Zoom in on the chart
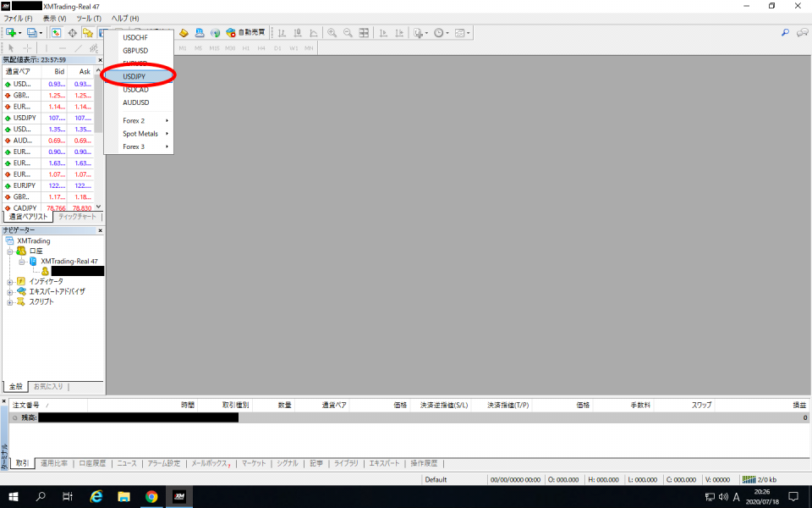This screenshot has height=508, width=812. click(x=332, y=33)
